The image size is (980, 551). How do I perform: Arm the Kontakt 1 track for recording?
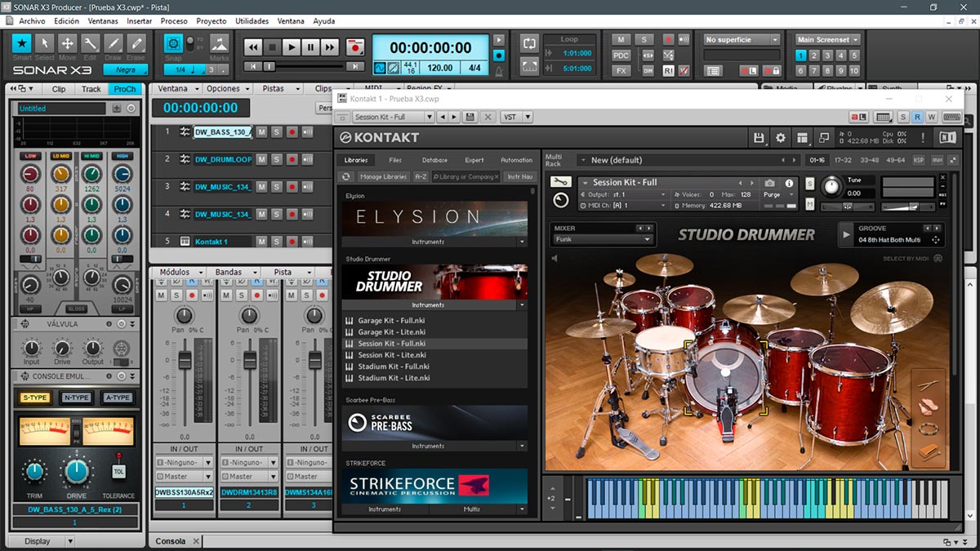click(292, 242)
